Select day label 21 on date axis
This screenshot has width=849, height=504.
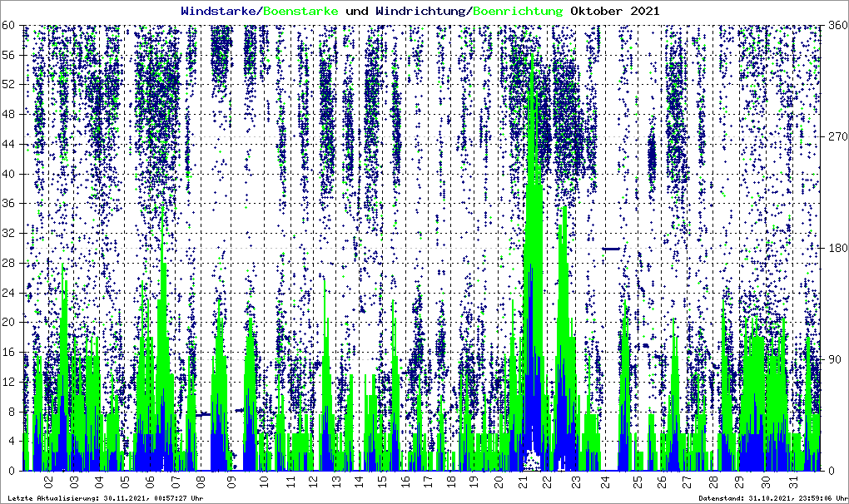pyautogui.click(x=523, y=480)
